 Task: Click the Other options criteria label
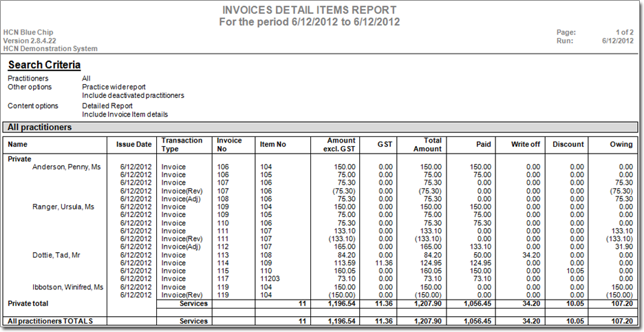[30, 87]
